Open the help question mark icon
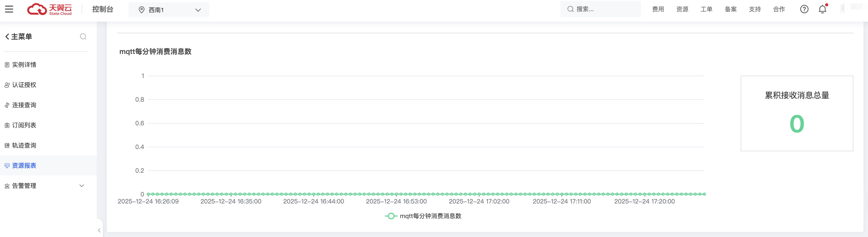The height and width of the screenshot is (237, 868). point(804,9)
